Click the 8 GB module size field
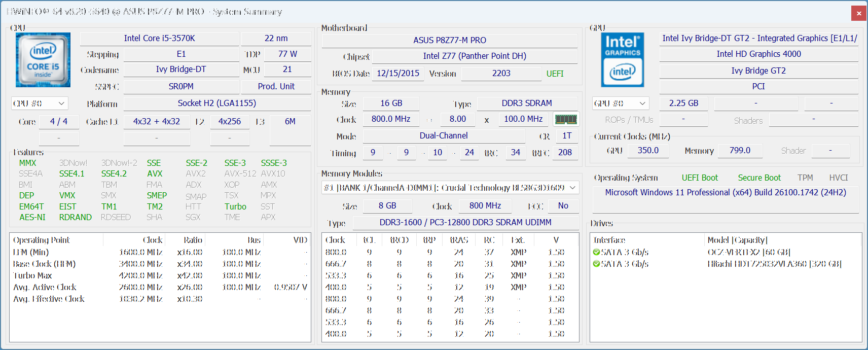Viewport: 868px width, 350px height. [x=387, y=206]
